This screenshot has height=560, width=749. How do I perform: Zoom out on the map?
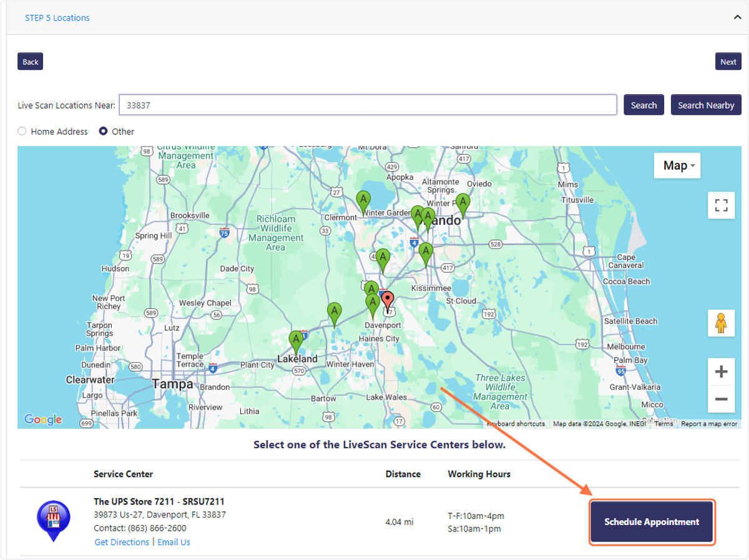click(721, 399)
